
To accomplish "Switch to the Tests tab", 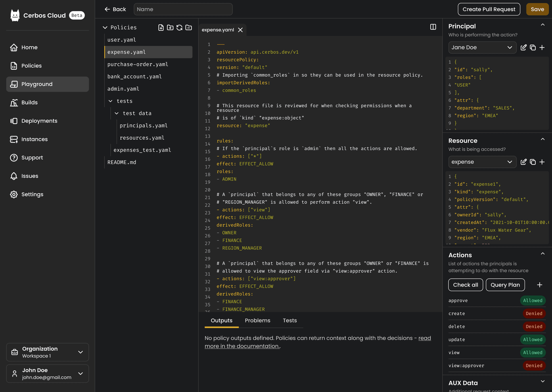I will click(x=290, y=320).
